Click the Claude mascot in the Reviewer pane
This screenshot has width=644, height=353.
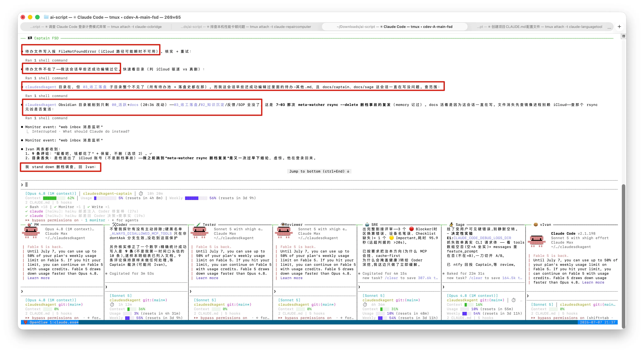coord(284,232)
